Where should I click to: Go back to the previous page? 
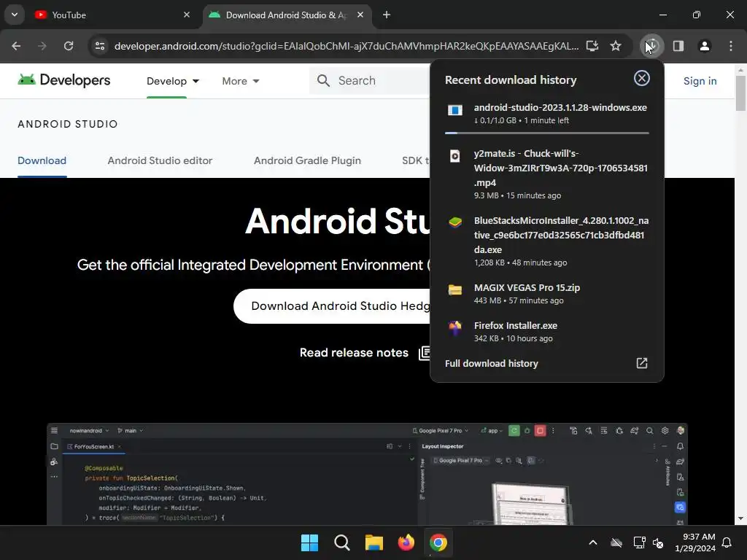[16, 46]
